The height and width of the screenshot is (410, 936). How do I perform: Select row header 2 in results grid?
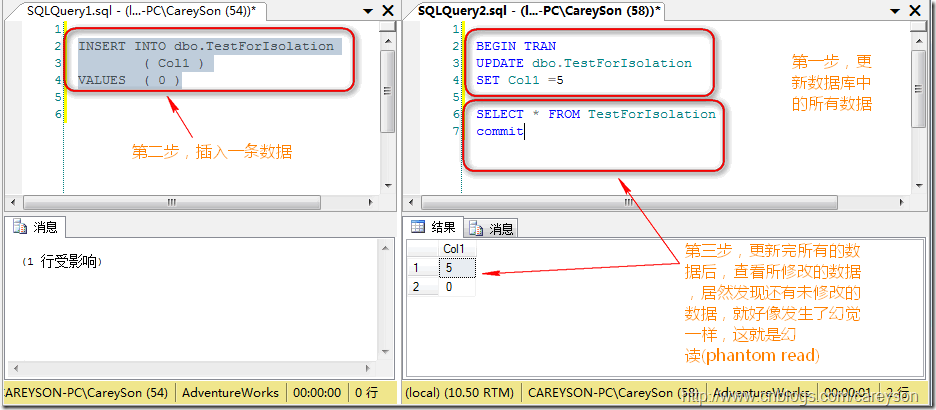(x=418, y=286)
